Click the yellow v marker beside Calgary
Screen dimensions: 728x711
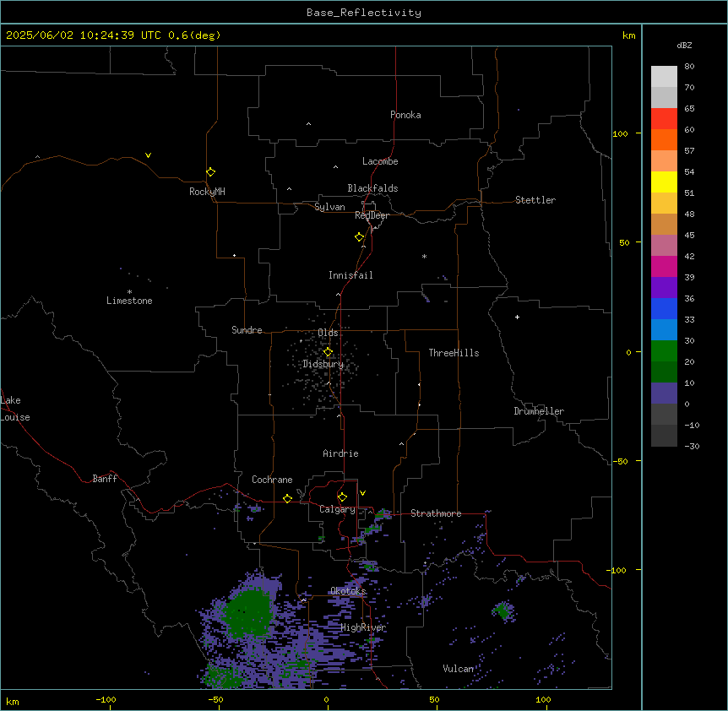pos(362,493)
